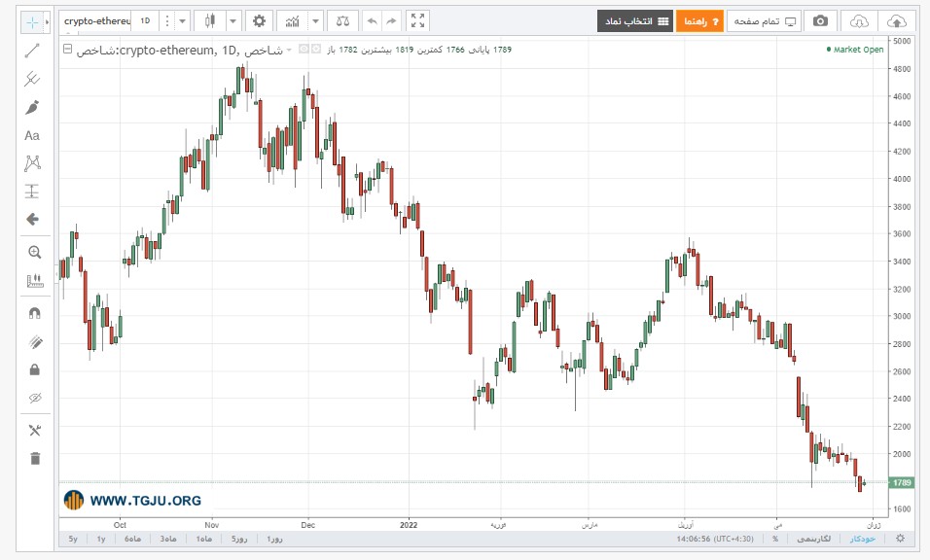This screenshot has width=930, height=560.
Task: Show drawing tools properties icon
Action: click(35, 431)
